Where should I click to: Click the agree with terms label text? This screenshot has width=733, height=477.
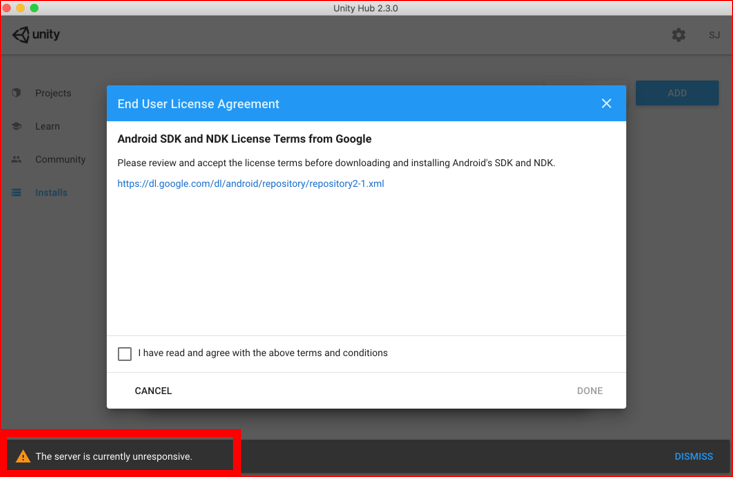click(x=263, y=353)
